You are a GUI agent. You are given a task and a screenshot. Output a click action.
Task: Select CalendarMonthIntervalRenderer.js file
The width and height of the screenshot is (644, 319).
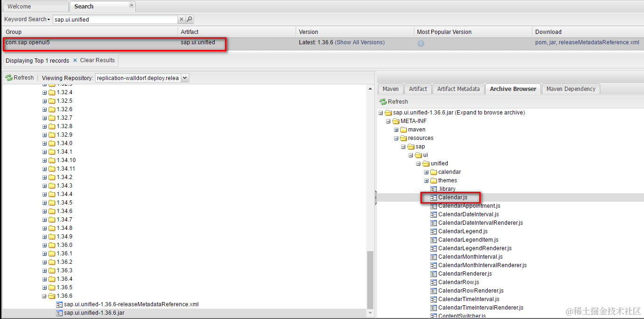coord(483,265)
